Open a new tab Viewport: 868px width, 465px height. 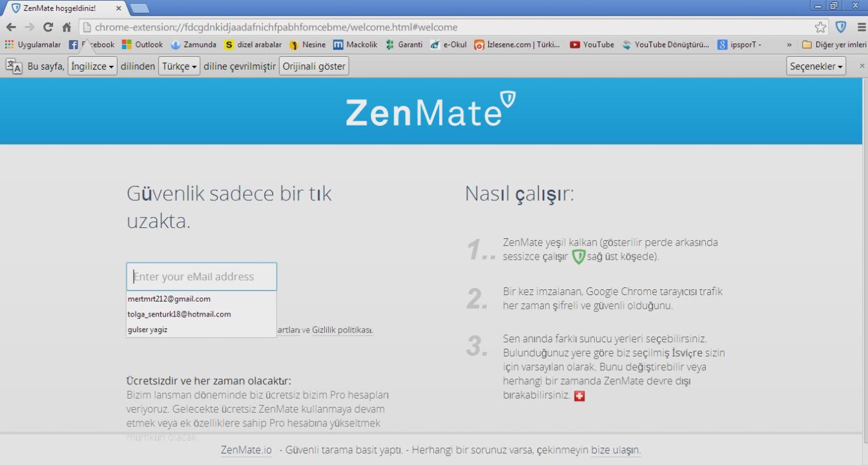[x=139, y=8]
